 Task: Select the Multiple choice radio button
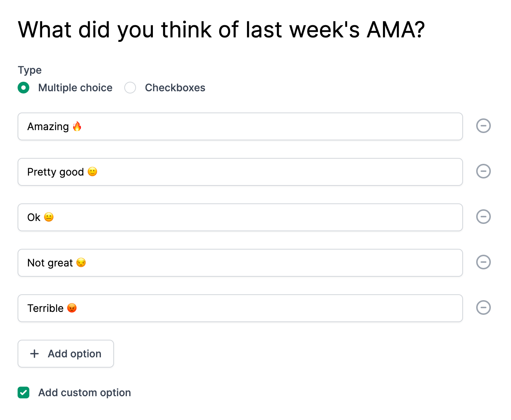click(23, 88)
